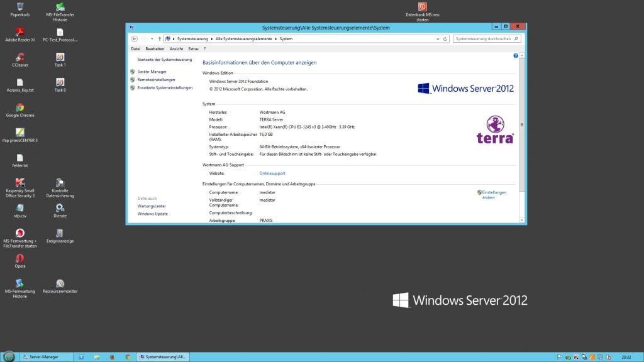
Task: Launch Adobe Reader XI from the desktop
Action: tap(19, 35)
